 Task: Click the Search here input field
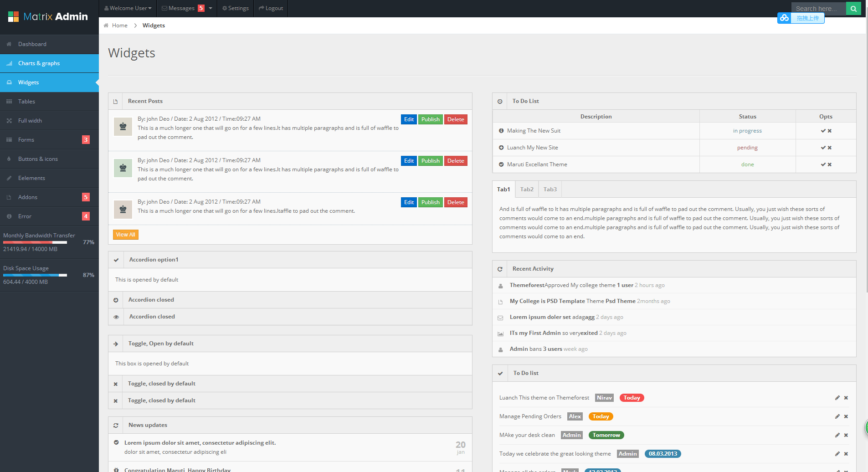coord(818,9)
